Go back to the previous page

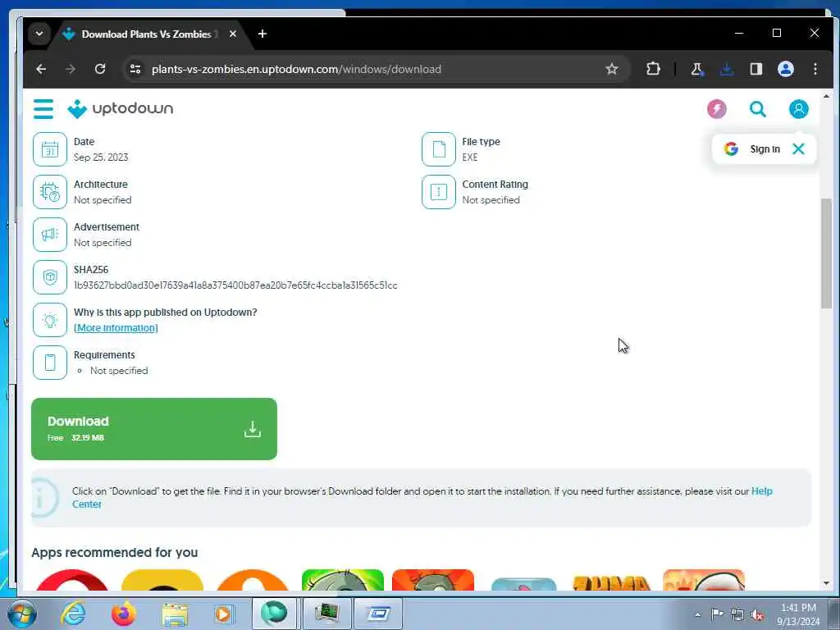pyautogui.click(x=41, y=69)
